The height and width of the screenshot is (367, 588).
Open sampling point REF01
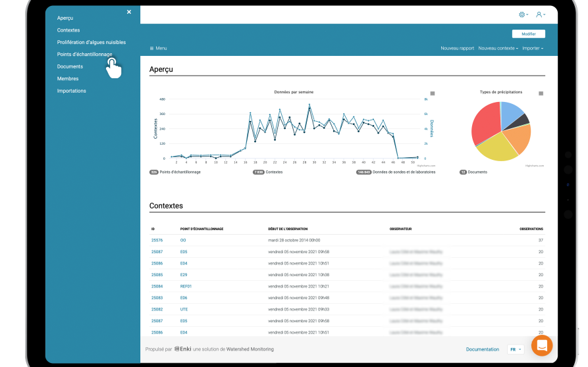[186, 287]
